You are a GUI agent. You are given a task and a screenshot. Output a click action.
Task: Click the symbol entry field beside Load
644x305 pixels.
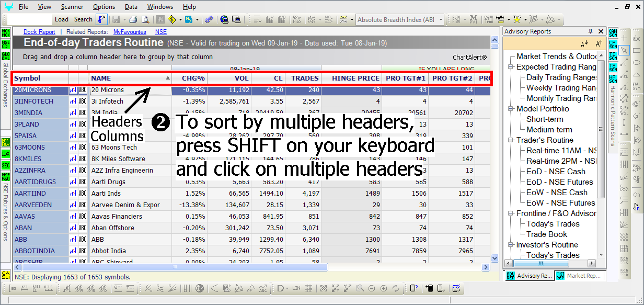[x=30, y=19]
